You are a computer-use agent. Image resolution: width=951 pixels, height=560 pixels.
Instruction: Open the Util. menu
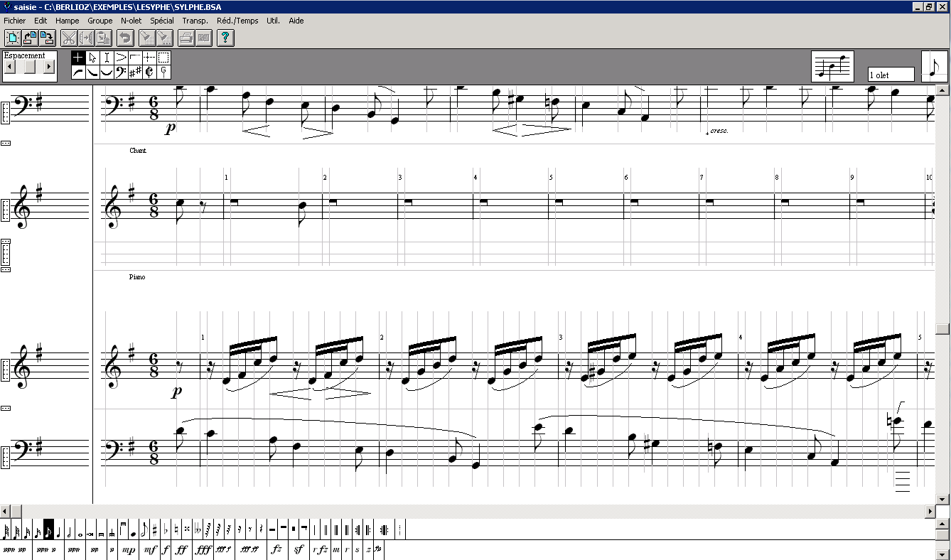point(273,21)
